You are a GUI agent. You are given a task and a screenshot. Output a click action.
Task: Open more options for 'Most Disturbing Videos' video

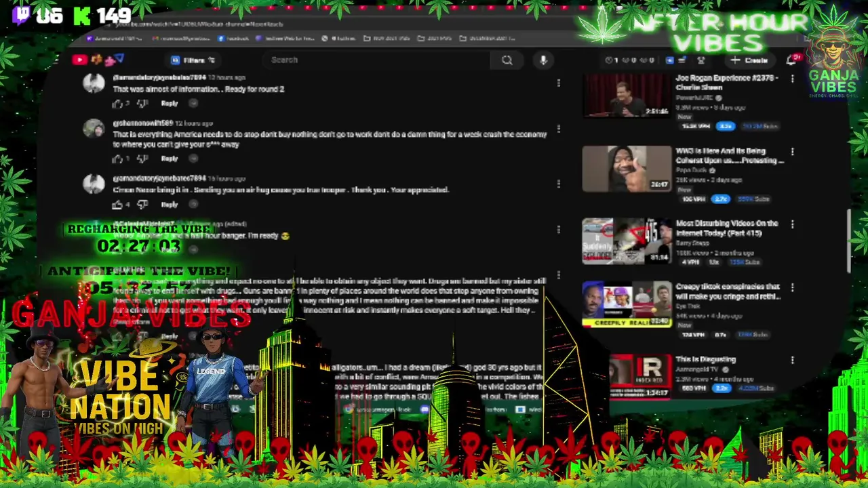(792, 224)
